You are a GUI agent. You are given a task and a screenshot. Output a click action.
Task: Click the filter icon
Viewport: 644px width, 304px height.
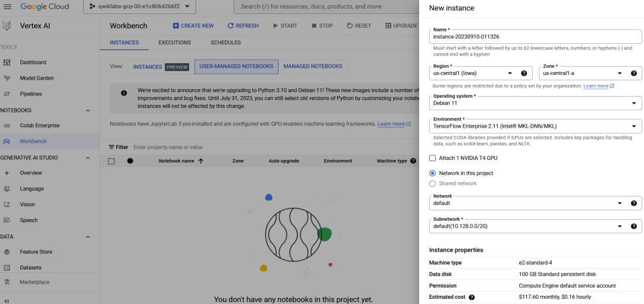click(111, 147)
